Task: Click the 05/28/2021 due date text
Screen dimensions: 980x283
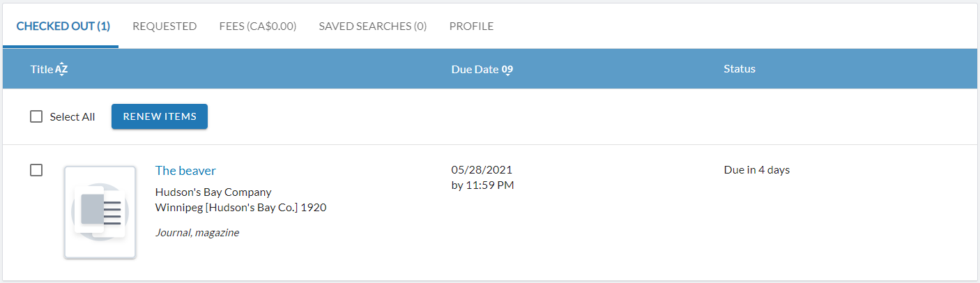Action: click(x=482, y=169)
